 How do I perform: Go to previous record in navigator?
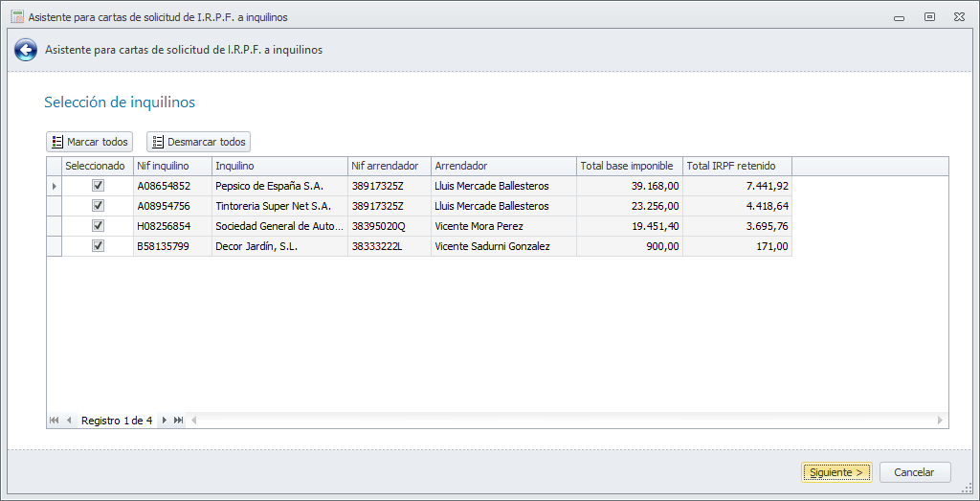pos(69,421)
